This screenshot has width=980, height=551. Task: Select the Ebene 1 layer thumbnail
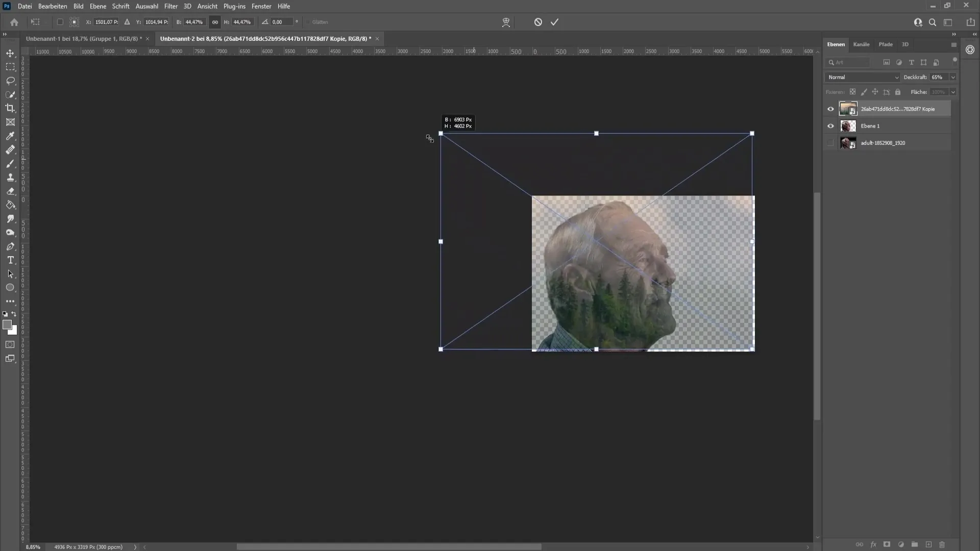tap(848, 126)
